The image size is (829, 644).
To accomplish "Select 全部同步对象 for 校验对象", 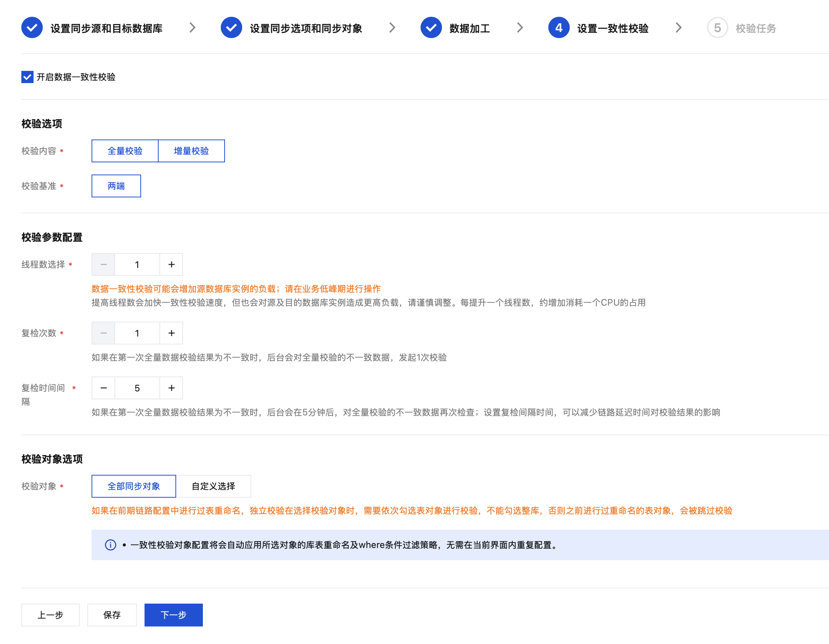I will click(x=134, y=486).
